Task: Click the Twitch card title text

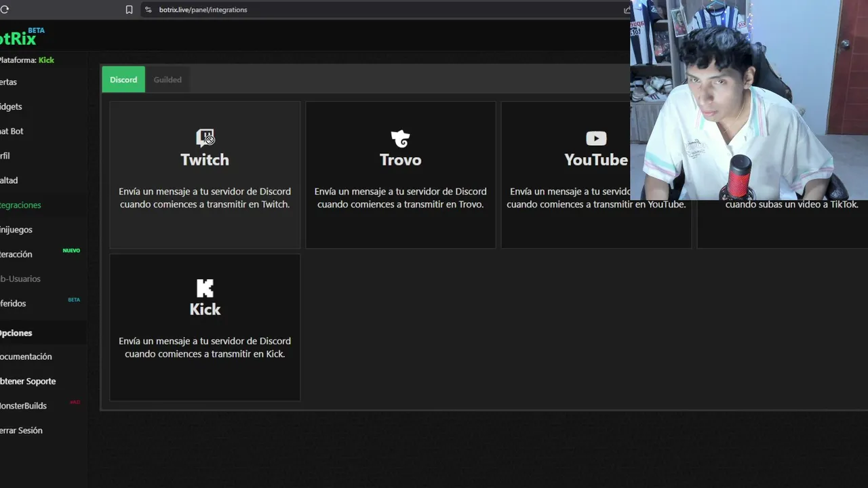Action: click(x=205, y=160)
